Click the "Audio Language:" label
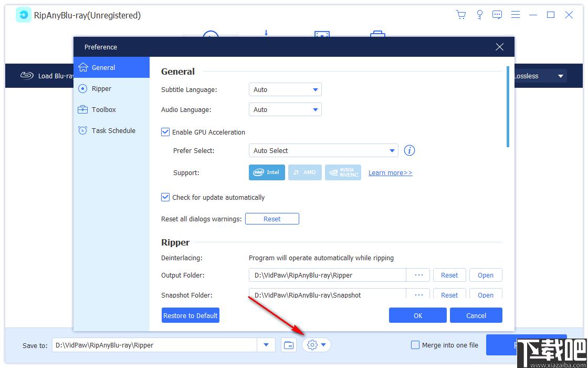Viewport: 588px width, 368px height. [186, 110]
